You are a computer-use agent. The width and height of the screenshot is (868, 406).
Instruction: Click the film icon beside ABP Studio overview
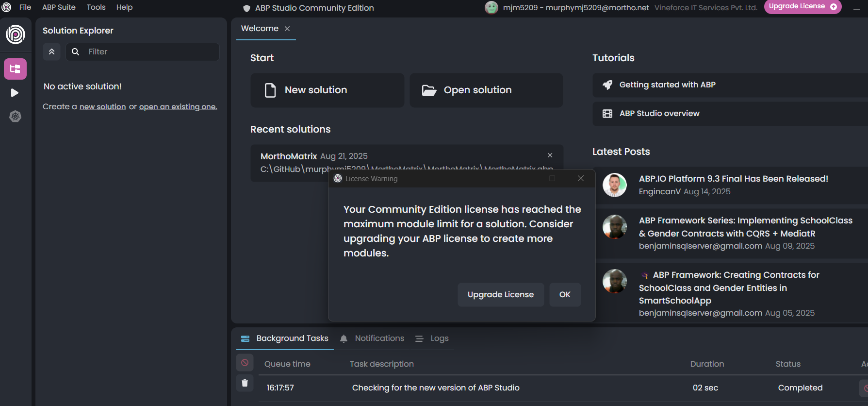[607, 114]
